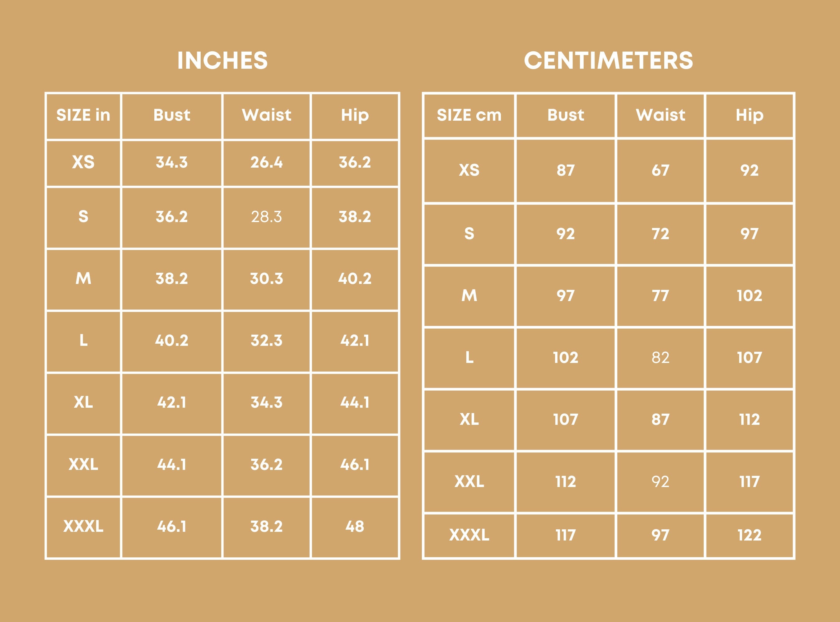Select the 26.4 waist cell for XS

(x=266, y=162)
